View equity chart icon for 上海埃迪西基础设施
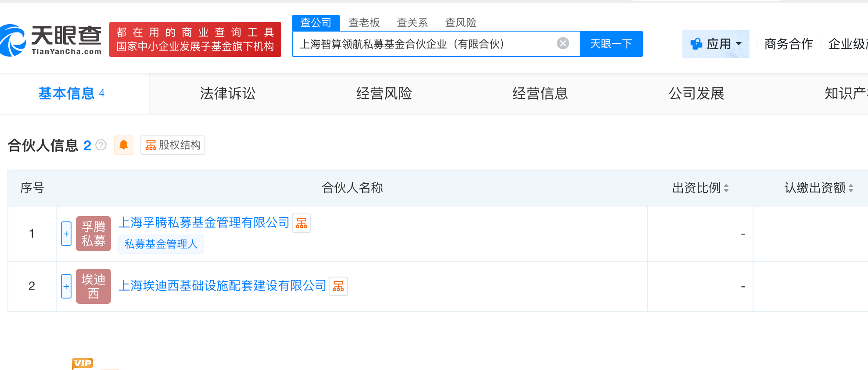This screenshot has height=370, width=868. 338,286
